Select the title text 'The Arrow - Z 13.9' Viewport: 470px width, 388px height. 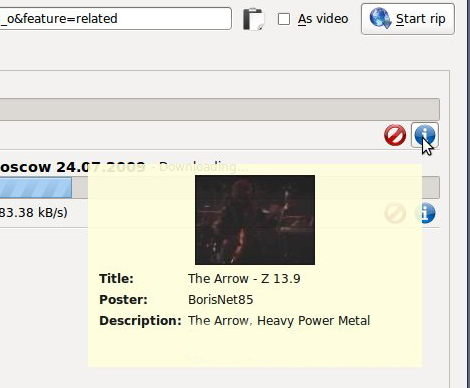pos(244,279)
